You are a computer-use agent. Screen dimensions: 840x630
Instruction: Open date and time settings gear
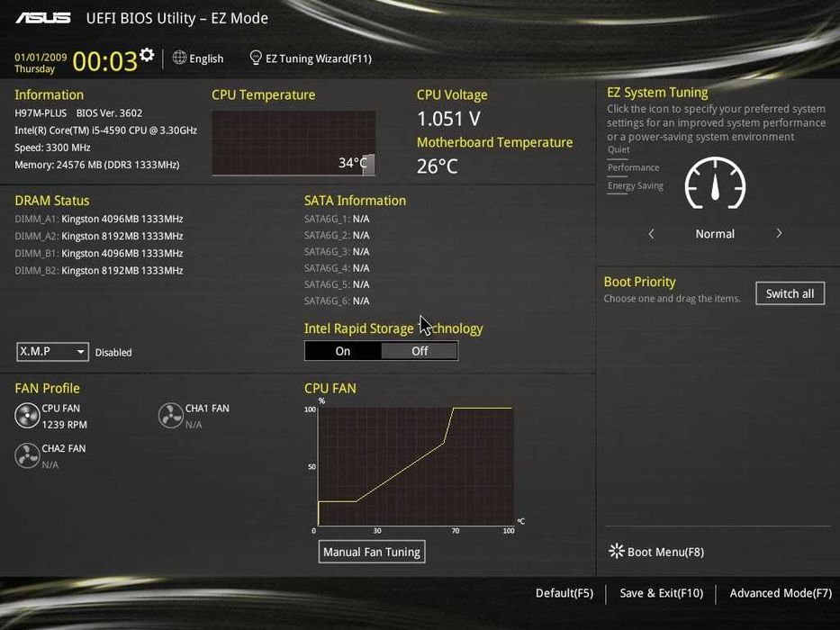[x=147, y=55]
